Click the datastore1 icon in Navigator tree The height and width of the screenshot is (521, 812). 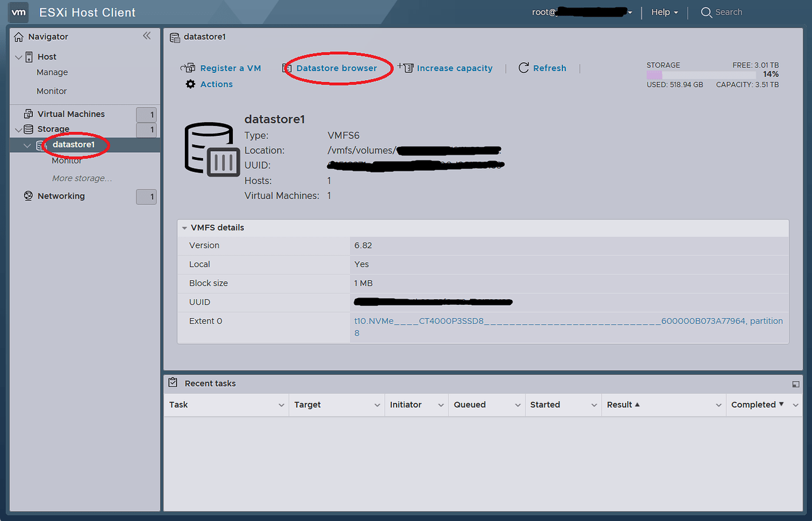[40, 145]
